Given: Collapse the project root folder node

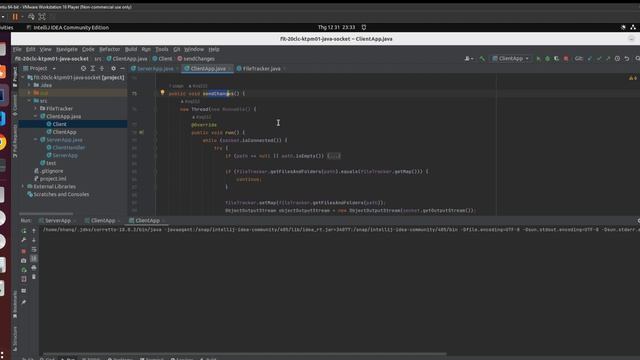Looking at the screenshot, I should click(23, 77).
